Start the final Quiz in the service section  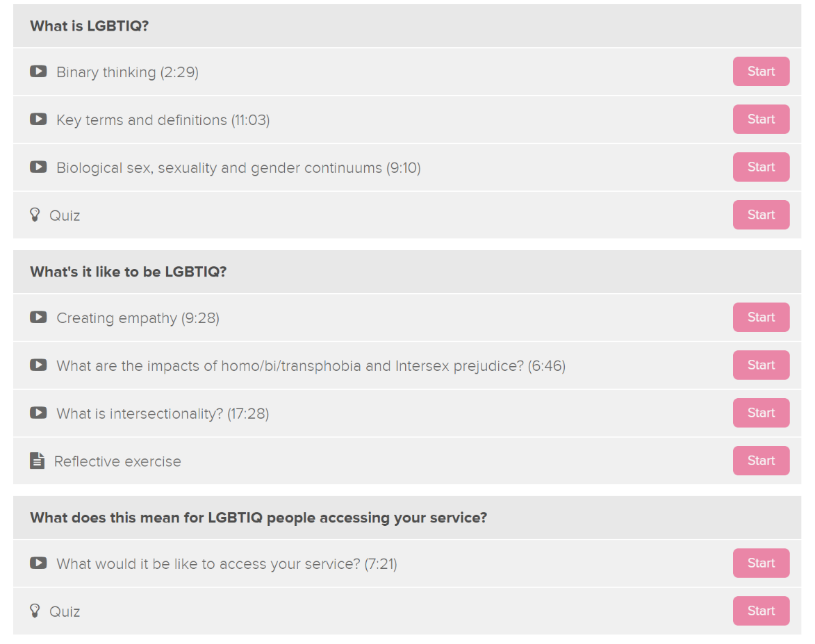[x=761, y=611]
